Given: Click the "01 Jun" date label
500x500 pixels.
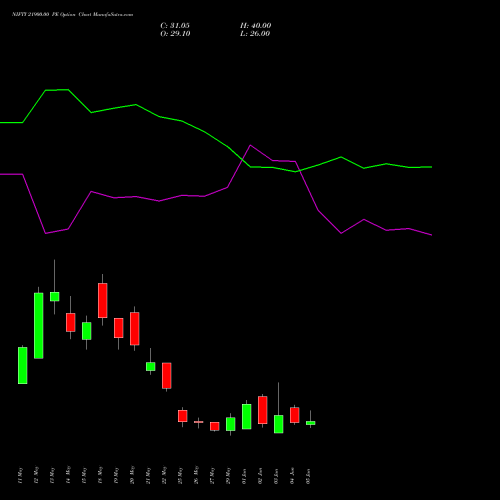Looking at the screenshot, I should 245,476.
